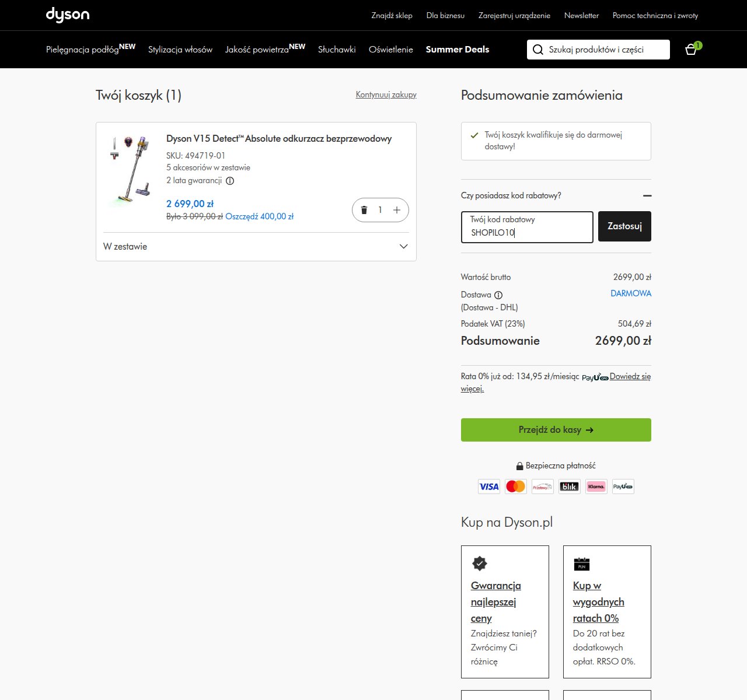The height and width of the screenshot is (700, 747).
Task: Expand the W zestawie section
Action: 256,247
